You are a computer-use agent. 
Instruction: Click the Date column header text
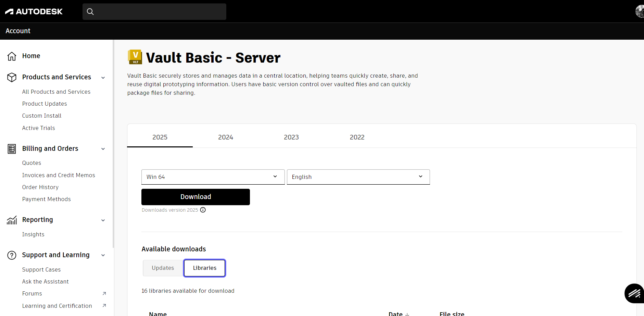pyautogui.click(x=395, y=314)
